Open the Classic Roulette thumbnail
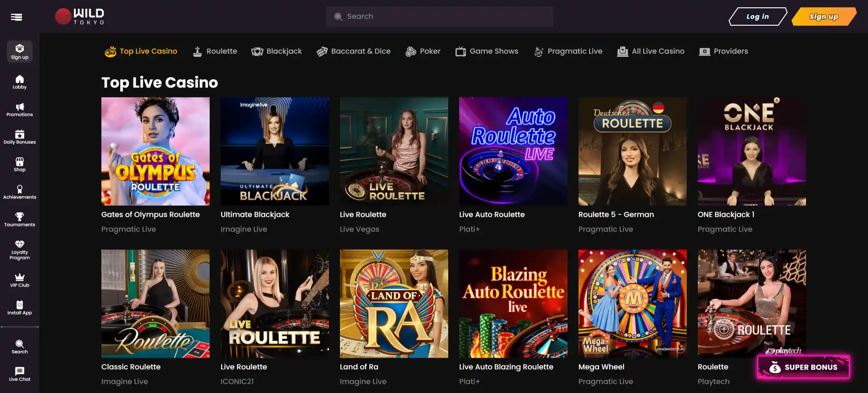This screenshot has width=868, height=393. [x=156, y=304]
